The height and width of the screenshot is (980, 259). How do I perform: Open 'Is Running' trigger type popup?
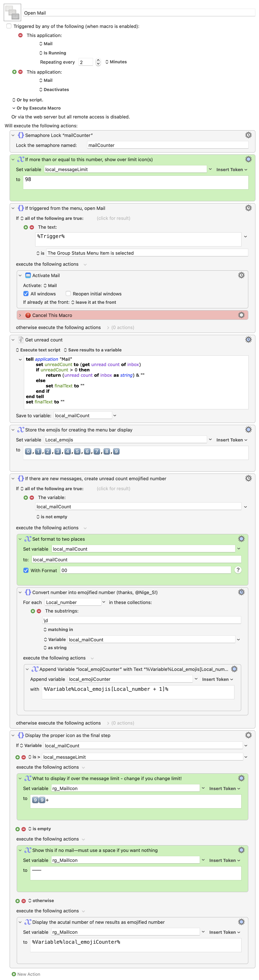pos(53,53)
